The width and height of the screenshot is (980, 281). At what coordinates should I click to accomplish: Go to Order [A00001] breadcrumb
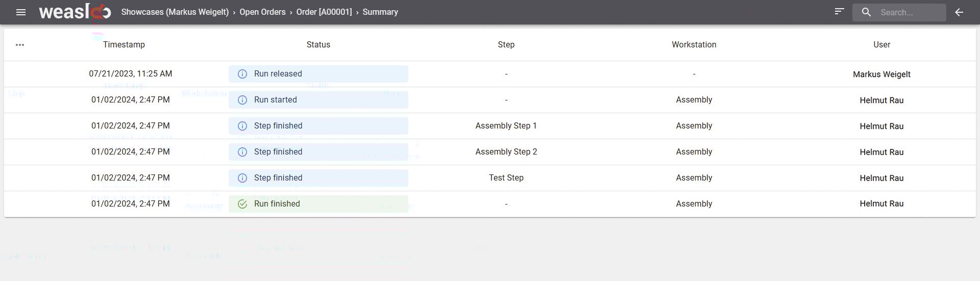pyautogui.click(x=324, y=12)
